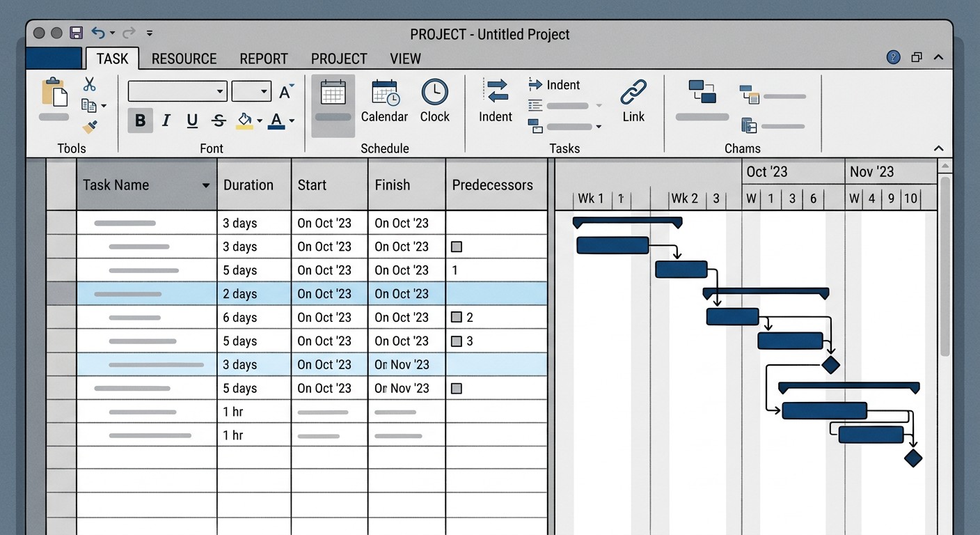Screen dimensions: 980x535
Task: Click the fill color bucket swatch
Action: (244, 121)
